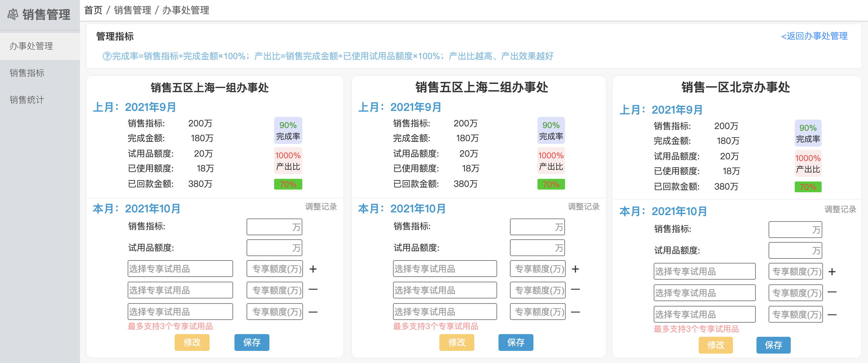Remove second trial product row in 上海二组办事处
This screenshot has width=868, height=363.
pos(575,289)
